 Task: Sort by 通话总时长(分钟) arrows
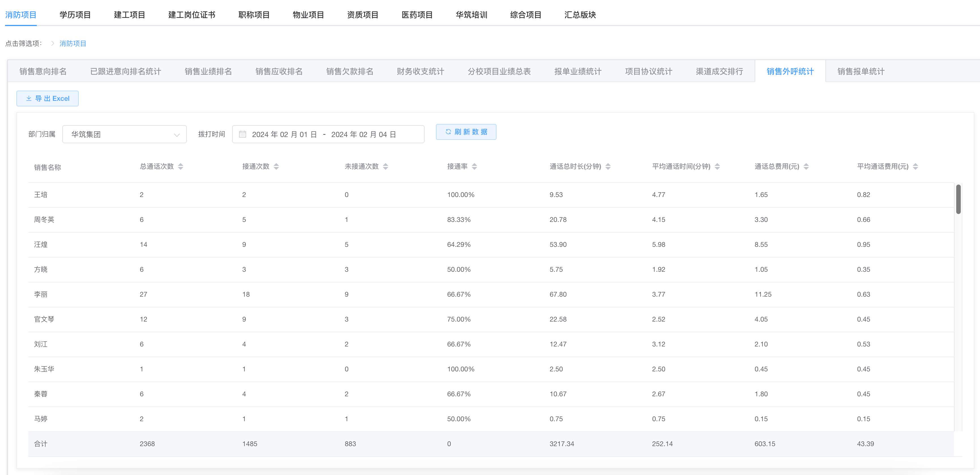tap(608, 166)
